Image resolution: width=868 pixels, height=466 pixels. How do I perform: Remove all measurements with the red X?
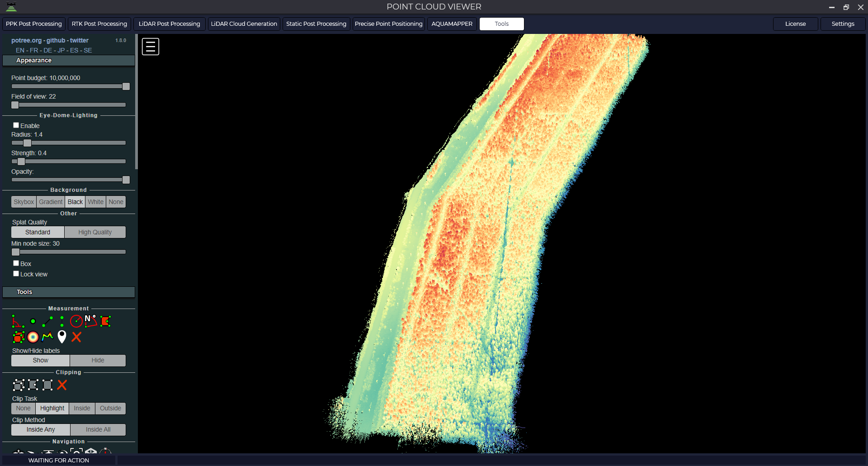(76, 337)
